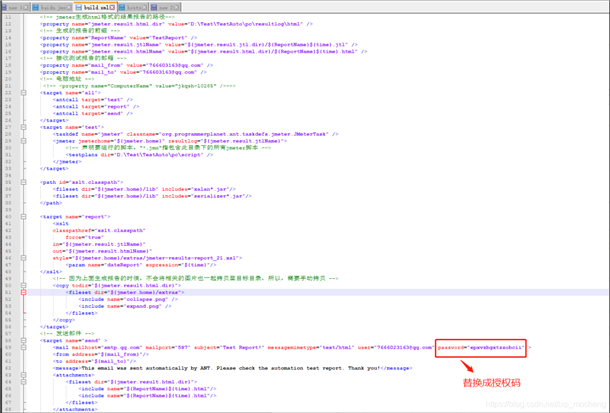Click the taskdef name="jmeter" line
Screen dimensions: 610x413
[x=195, y=134]
